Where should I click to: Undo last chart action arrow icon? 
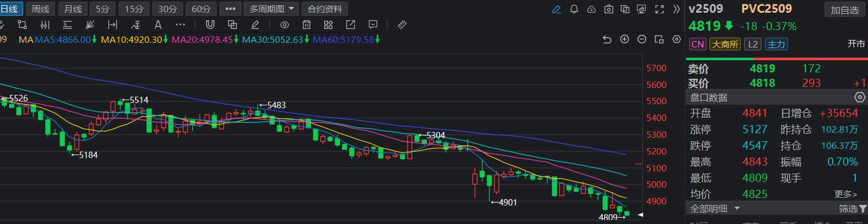pyautogui.click(x=607, y=39)
